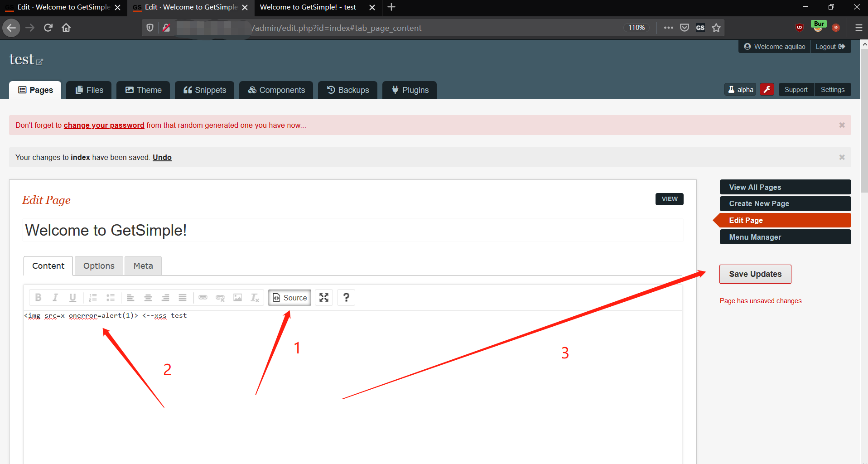
Task: Select the insert link icon
Action: [x=203, y=297]
